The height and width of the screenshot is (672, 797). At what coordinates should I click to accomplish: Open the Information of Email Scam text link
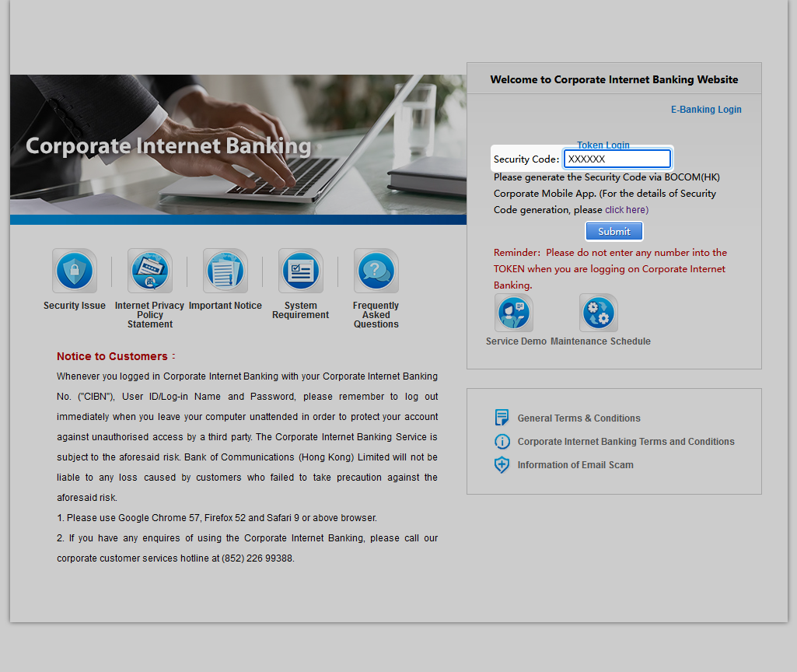tap(575, 465)
